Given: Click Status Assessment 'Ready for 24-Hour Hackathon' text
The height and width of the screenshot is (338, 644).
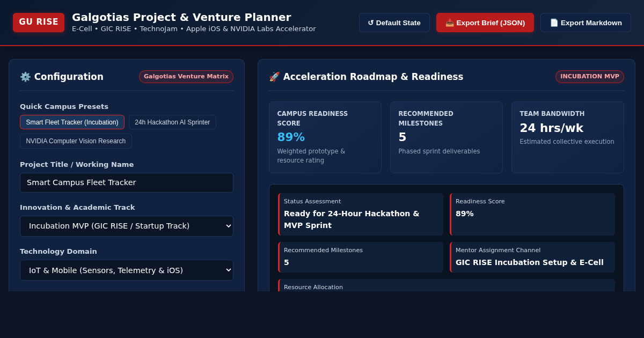Looking at the screenshot, I should (352, 219).
